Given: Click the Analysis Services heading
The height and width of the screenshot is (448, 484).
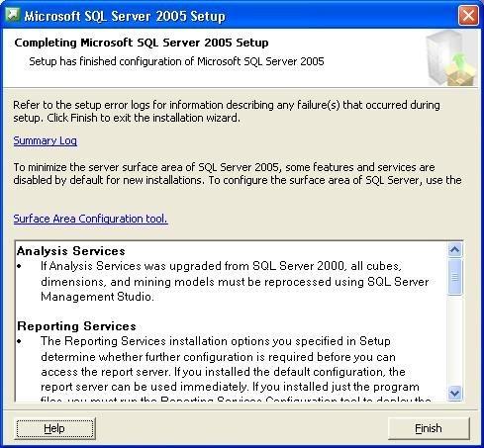Looking at the screenshot, I should click(x=71, y=251).
